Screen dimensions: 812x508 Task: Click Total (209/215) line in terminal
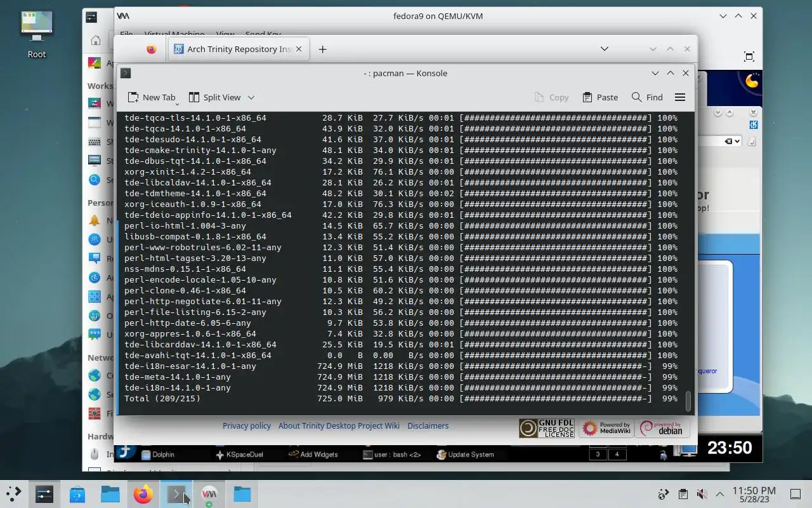tap(401, 399)
